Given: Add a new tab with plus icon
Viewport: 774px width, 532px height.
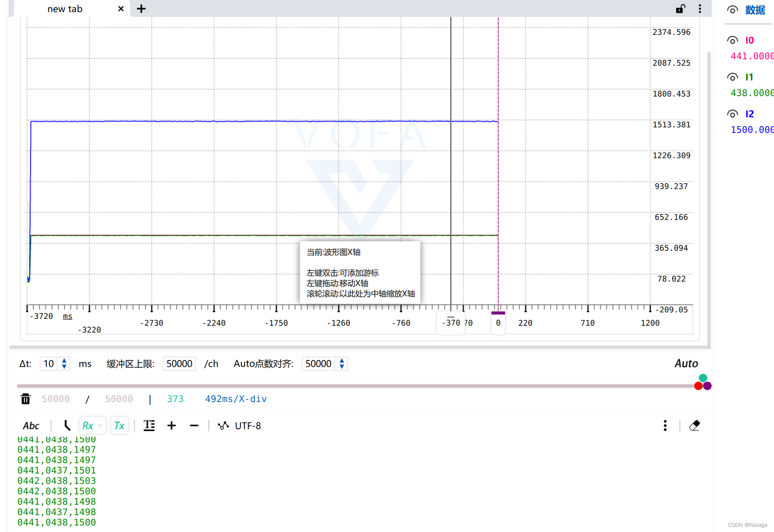Looking at the screenshot, I should pyautogui.click(x=141, y=9).
